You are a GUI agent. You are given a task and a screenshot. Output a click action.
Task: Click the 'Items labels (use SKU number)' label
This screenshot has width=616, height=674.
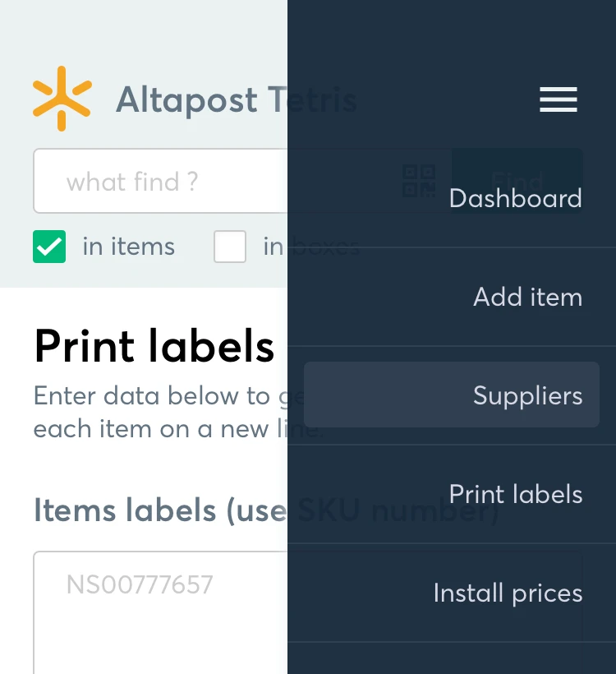click(160, 510)
